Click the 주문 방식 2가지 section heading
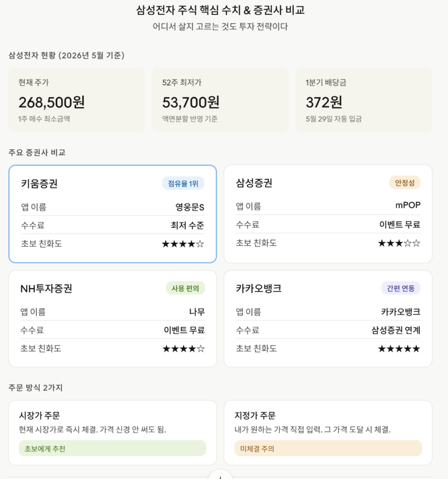The width and height of the screenshot is (448, 479). (x=36, y=388)
